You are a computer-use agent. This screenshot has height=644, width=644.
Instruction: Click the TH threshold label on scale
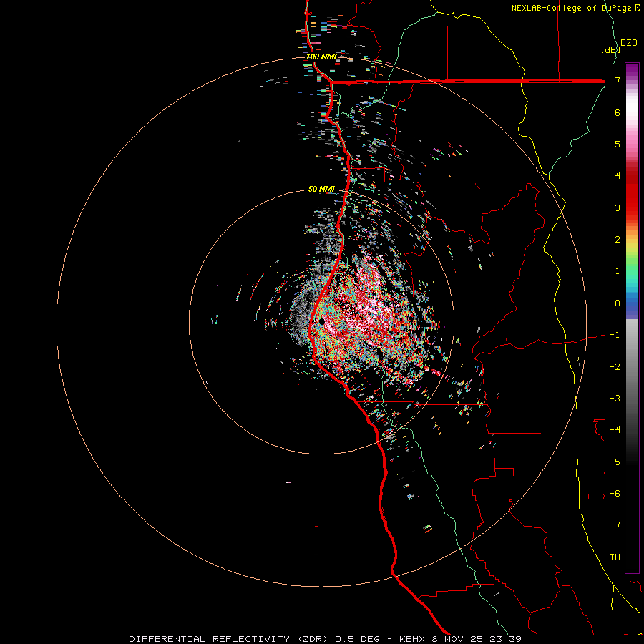click(x=615, y=557)
